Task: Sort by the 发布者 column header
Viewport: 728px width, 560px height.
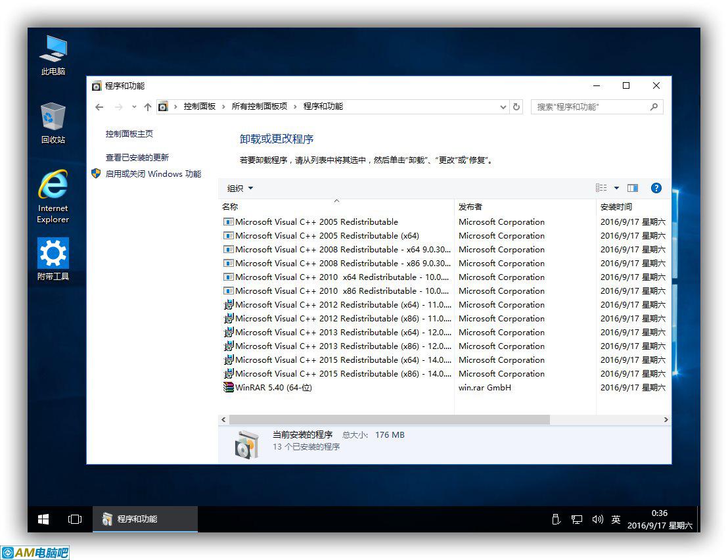Action: [x=525, y=206]
